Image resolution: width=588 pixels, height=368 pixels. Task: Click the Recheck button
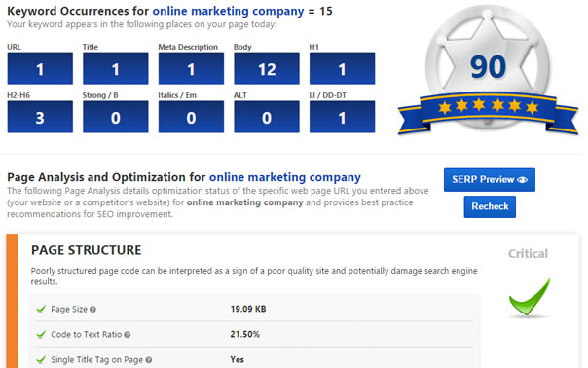(490, 206)
